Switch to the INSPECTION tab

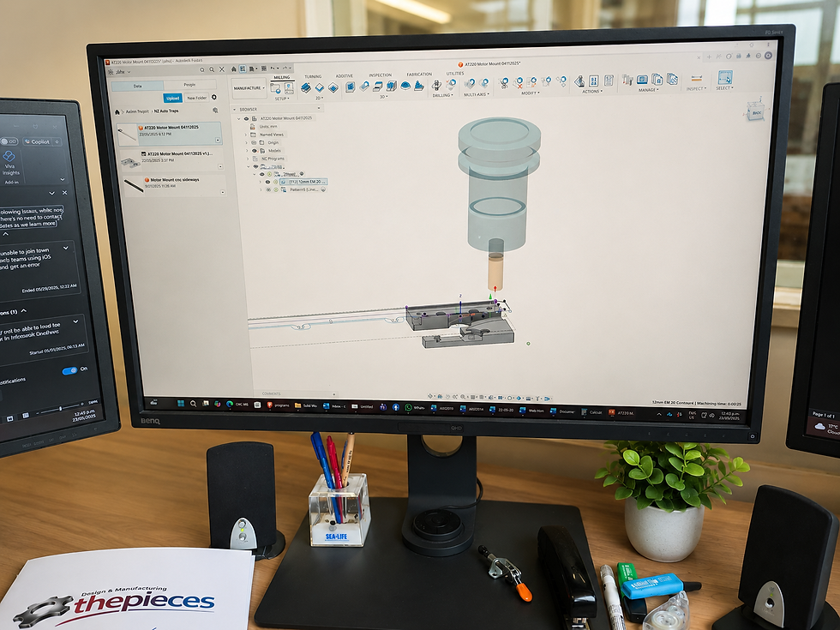[x=381, y=75]
